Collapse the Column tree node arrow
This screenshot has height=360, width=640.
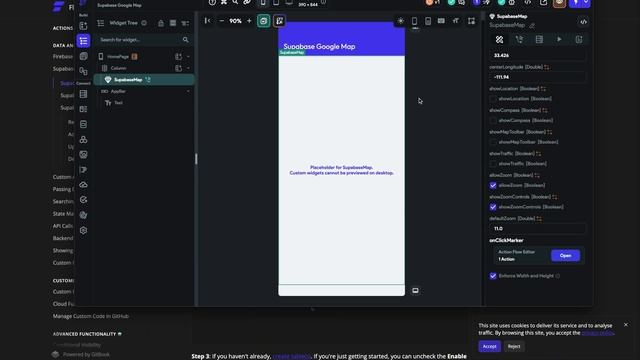point(188,68)
